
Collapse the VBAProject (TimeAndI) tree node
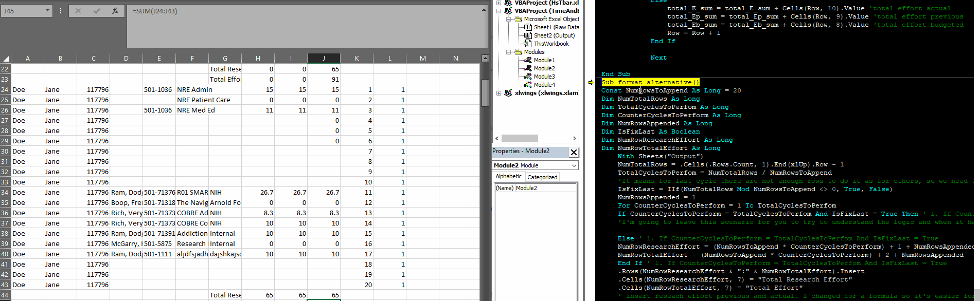pos(498,11)
